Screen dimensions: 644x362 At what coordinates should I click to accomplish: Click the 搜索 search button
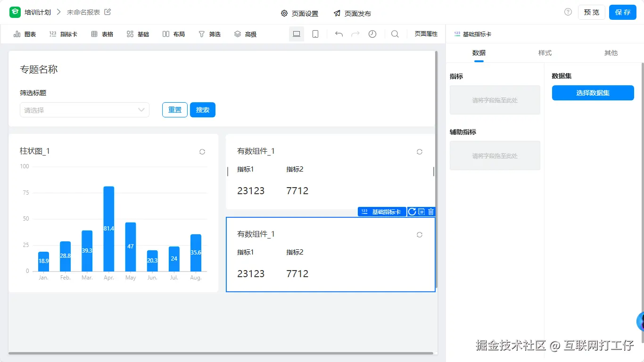point(203,110)
